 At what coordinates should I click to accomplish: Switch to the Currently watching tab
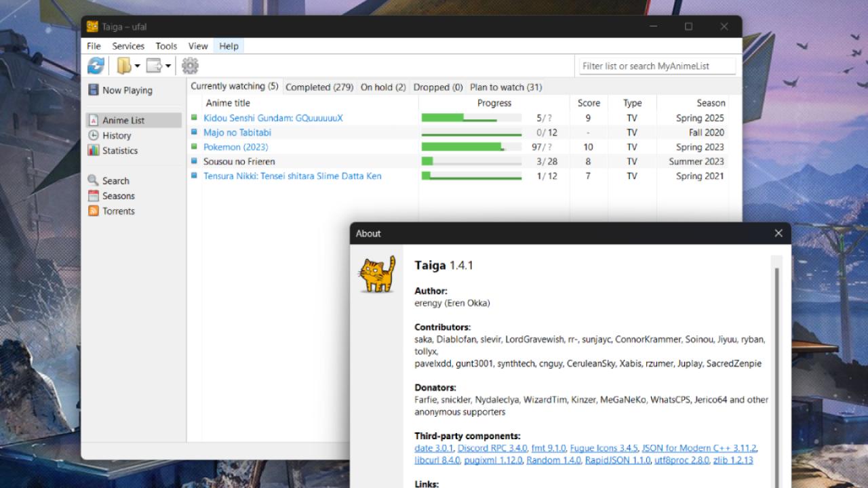point(235,86)
